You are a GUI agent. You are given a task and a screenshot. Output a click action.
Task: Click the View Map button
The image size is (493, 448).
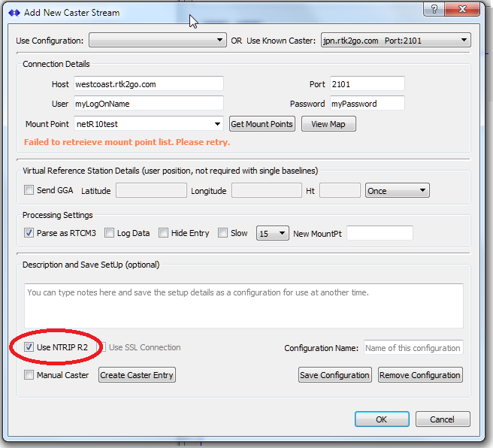[x=328, y=124]
